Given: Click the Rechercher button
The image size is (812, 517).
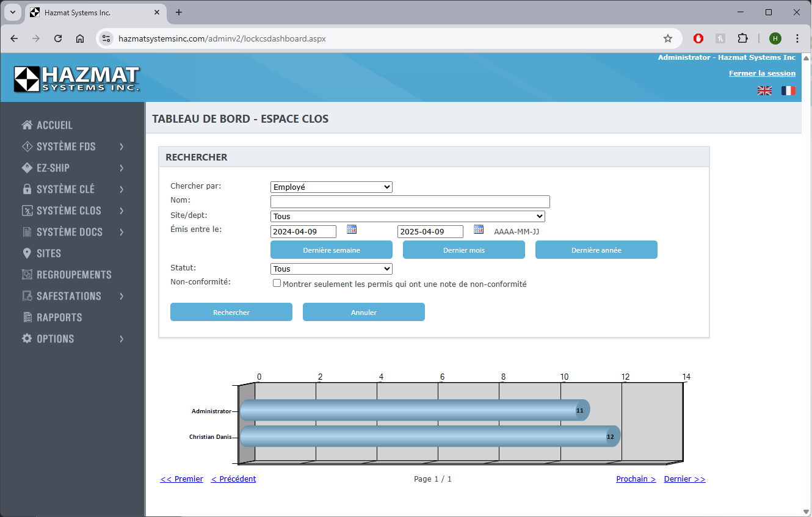Looking at the screenshot, I should [231, 312].
